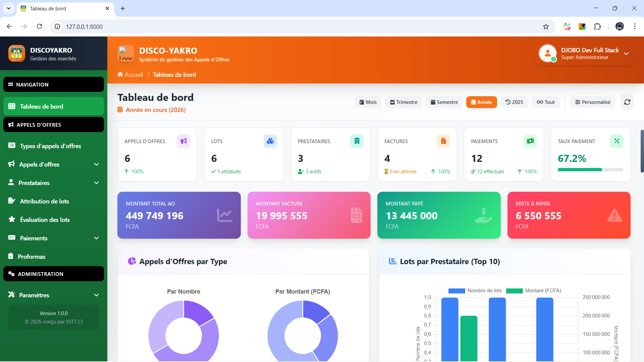Go to Attribution de lots

coord(54,201)
